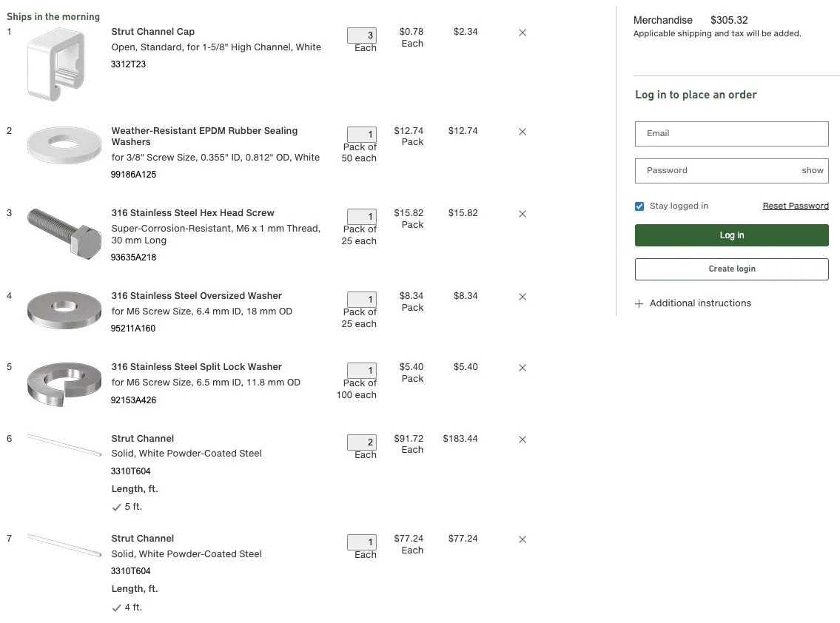Open the Reset Password link

pyautogui.click(x=796, y=206)
